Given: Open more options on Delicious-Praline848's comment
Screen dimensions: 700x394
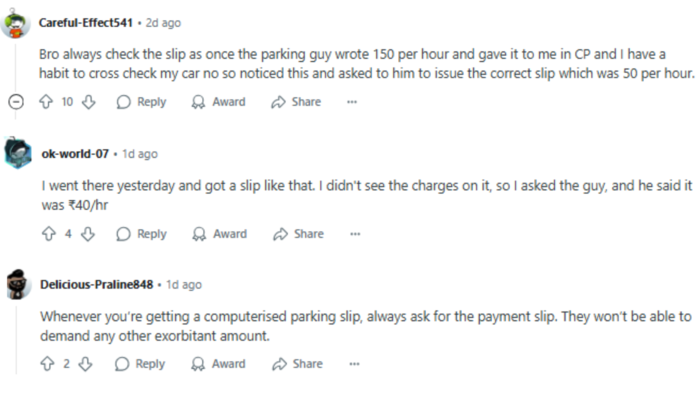Looking at the screenshot, I should 354,364.
